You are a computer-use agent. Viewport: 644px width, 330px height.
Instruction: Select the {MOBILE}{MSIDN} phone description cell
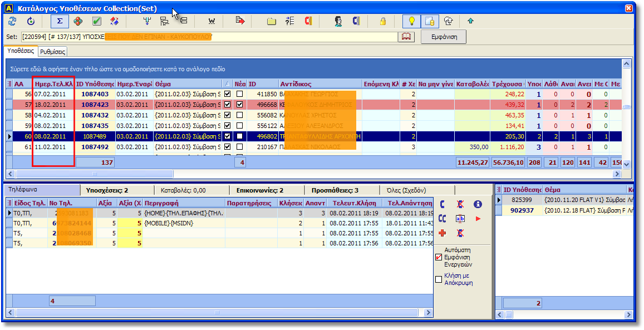[184, 223]
